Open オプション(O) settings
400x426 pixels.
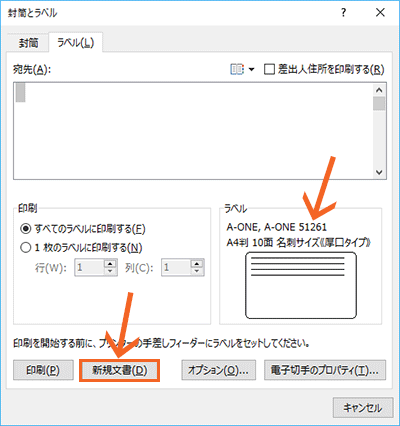(218, 370)
